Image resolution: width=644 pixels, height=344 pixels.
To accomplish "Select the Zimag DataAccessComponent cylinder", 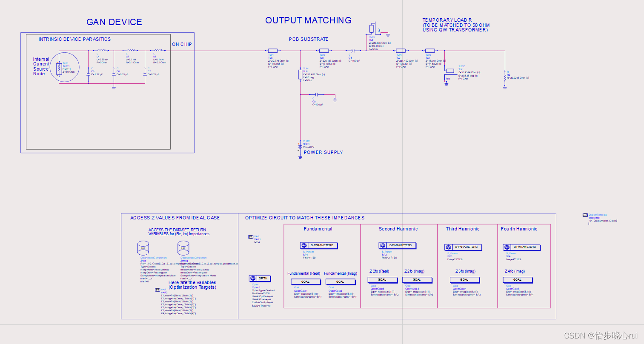I will point(183,248).
